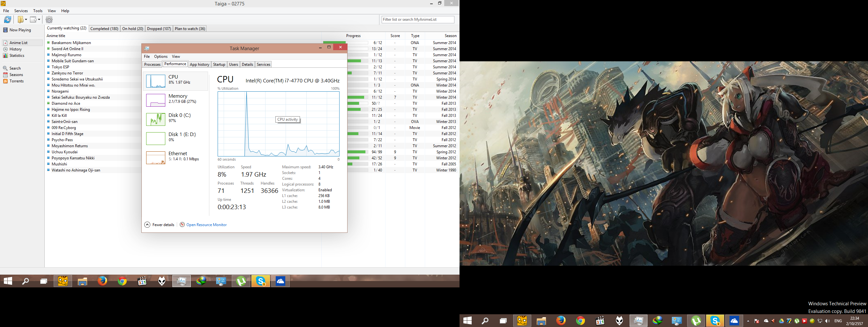Open the Help menu in Taiga
The image size is (868, 327).
[x=65, y=11]
